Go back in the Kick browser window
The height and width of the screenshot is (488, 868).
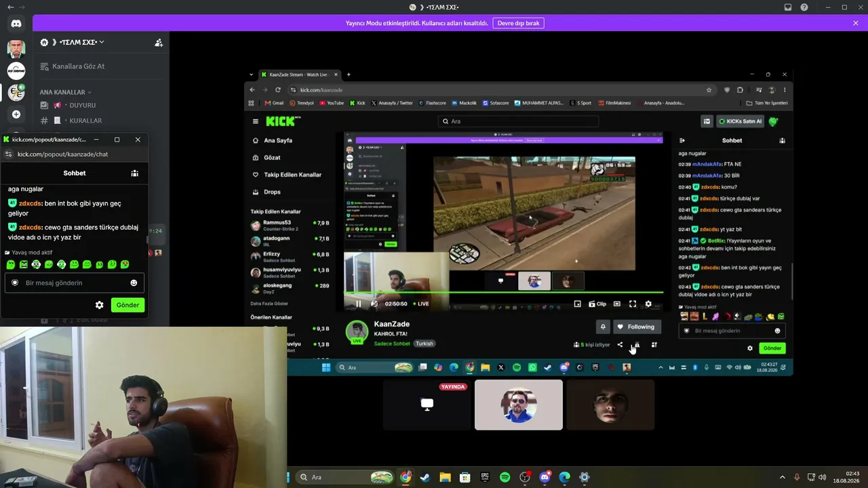[x=252, y=89]
